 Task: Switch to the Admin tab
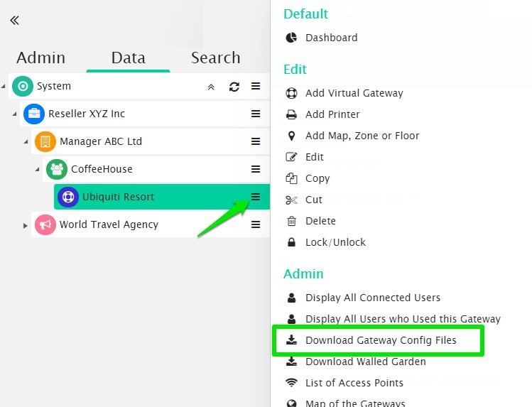click(40, 58)
